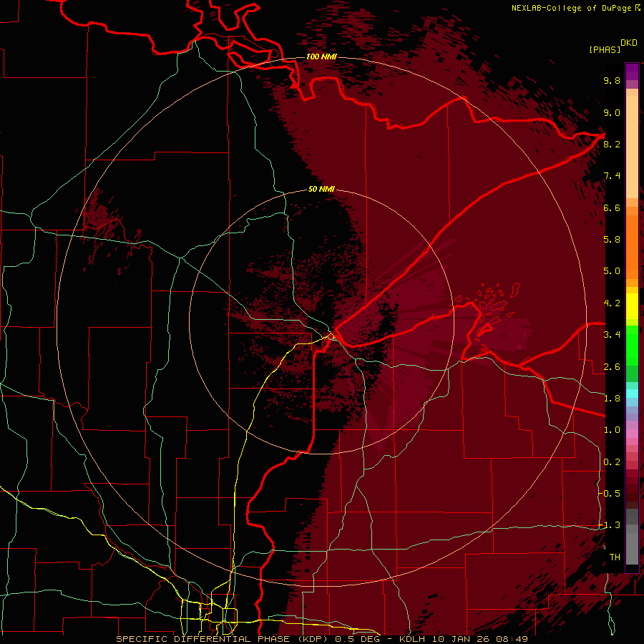644x644 pixels.
Task: Select the DKD label above the color scale
Action: pyautogui.click(x=628, y=43)
